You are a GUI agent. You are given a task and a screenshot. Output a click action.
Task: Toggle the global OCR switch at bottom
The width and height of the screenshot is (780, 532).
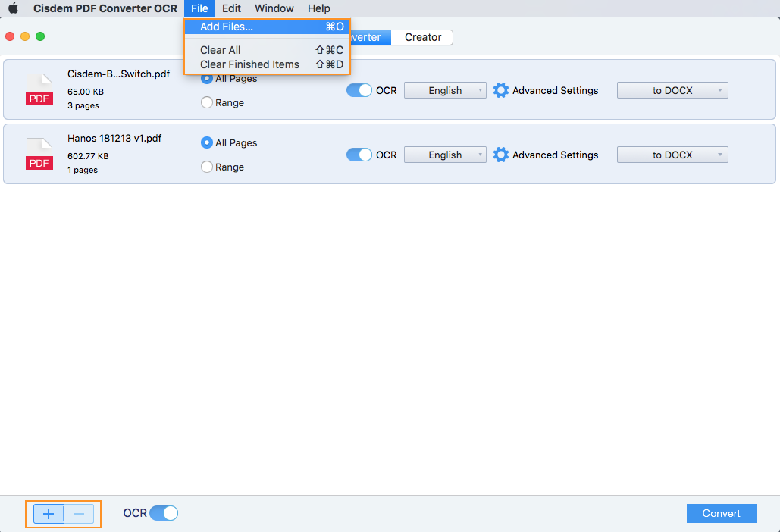coord(164,513)
